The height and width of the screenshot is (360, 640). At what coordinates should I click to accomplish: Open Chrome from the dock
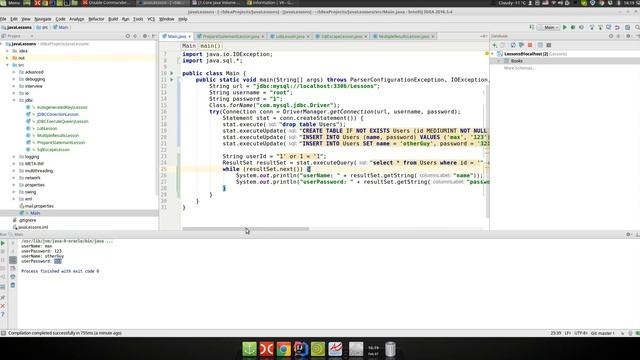[284, 349]
